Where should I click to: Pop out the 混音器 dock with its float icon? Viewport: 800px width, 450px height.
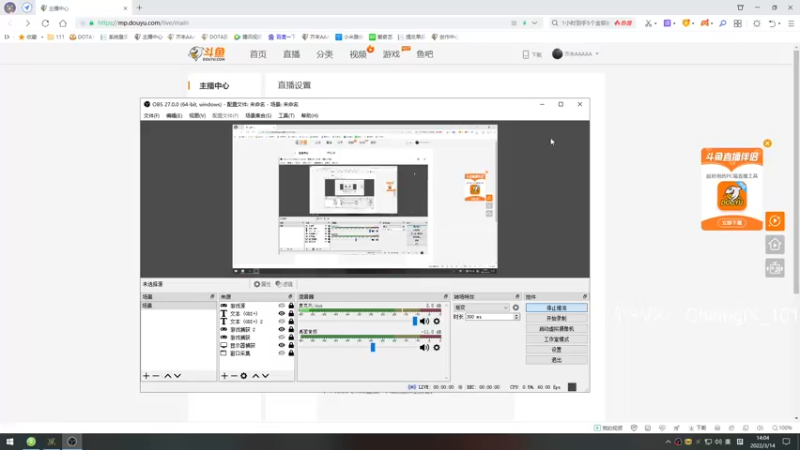click(x=445, y=296)
